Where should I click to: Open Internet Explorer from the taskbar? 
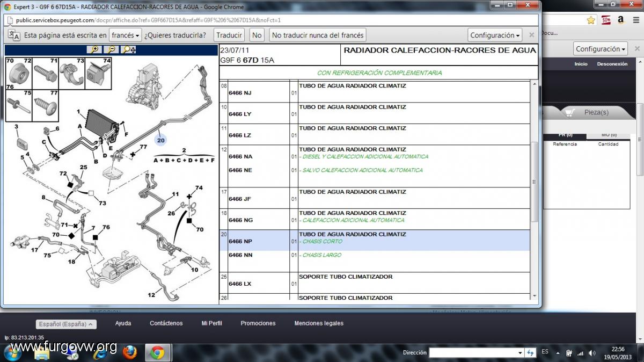click(100, 352)
